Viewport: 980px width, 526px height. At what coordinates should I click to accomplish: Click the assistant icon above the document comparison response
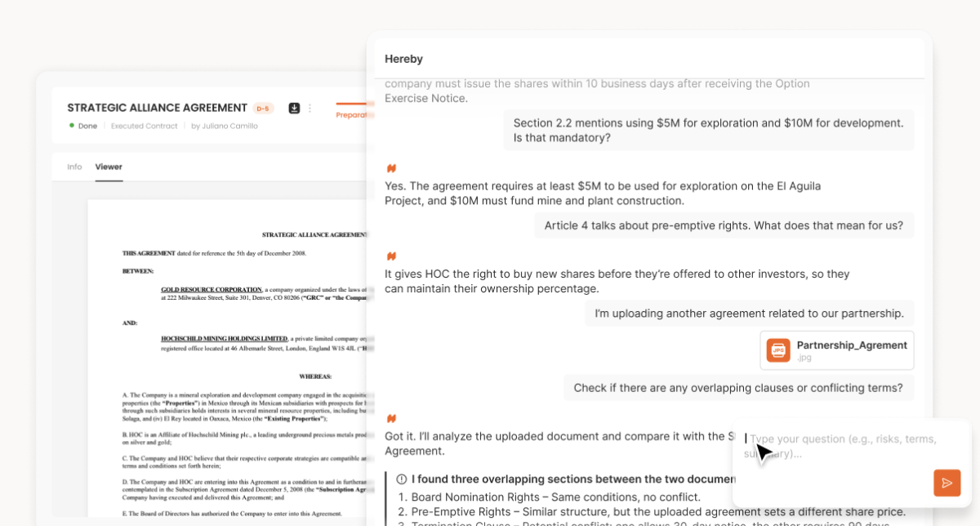391,417
